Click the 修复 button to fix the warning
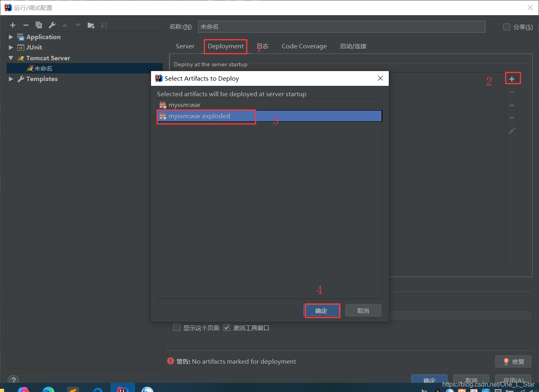Screen dimensions: 539x392 point(513,361)
